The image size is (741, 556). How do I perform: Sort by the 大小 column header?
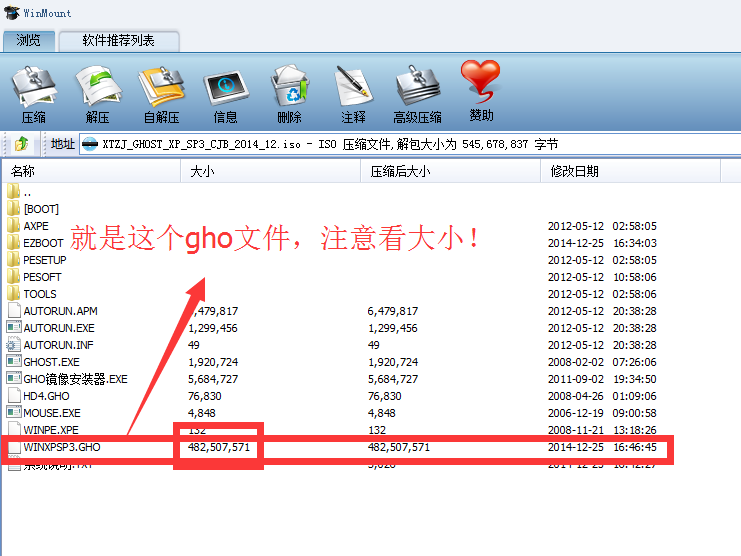click(198, 171)
